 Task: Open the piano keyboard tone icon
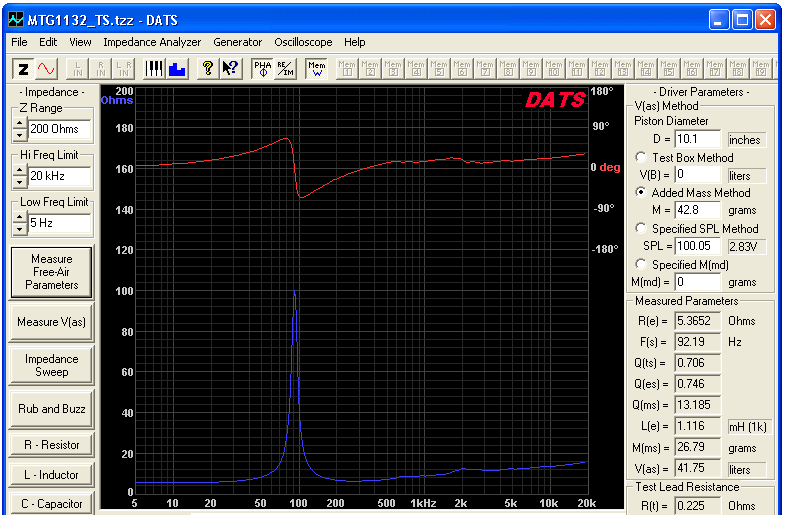(x=154, y=69)
